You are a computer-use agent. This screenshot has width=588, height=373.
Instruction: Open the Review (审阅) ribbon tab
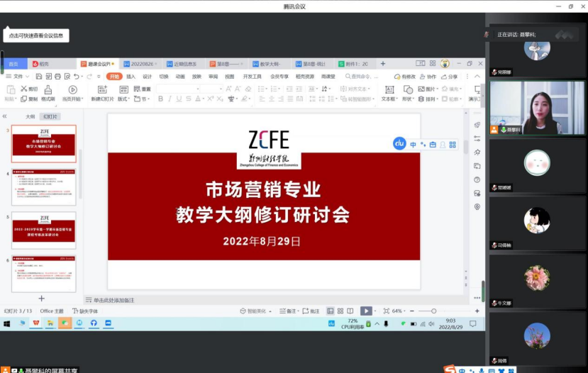(x=213, y=77)
